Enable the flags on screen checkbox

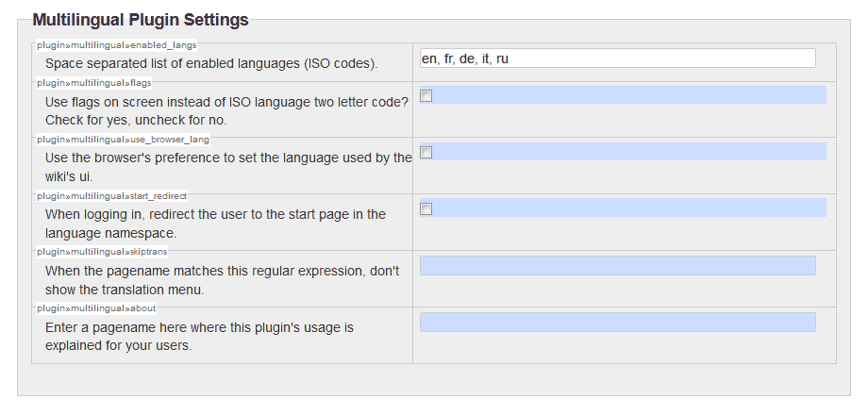click(x=426, y=95)
